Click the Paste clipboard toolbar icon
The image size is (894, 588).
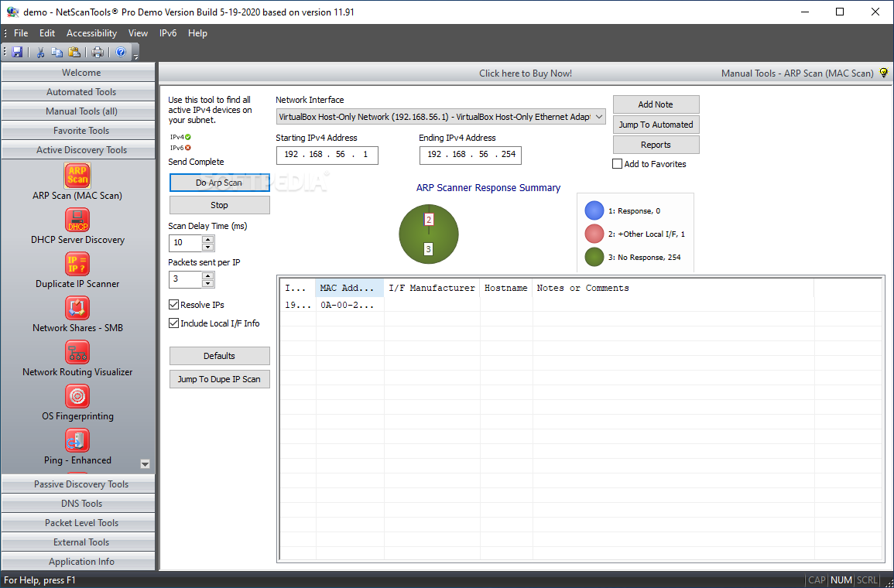point(74,53)
